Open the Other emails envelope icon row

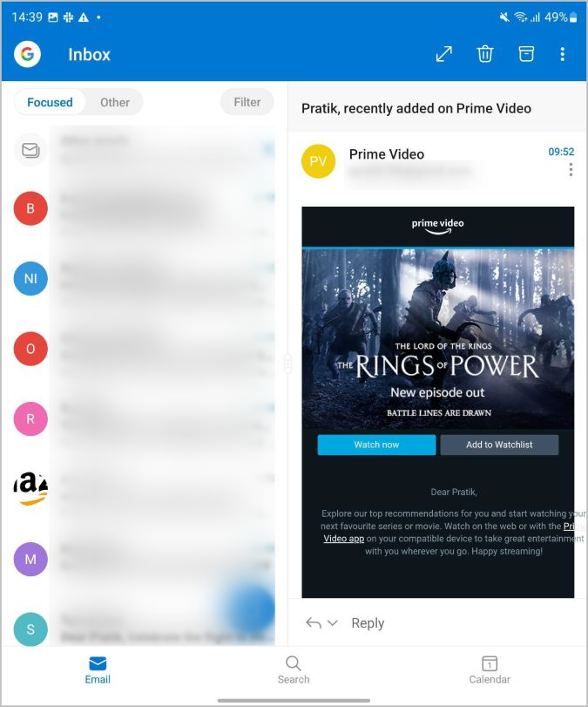tap(145, 150)
